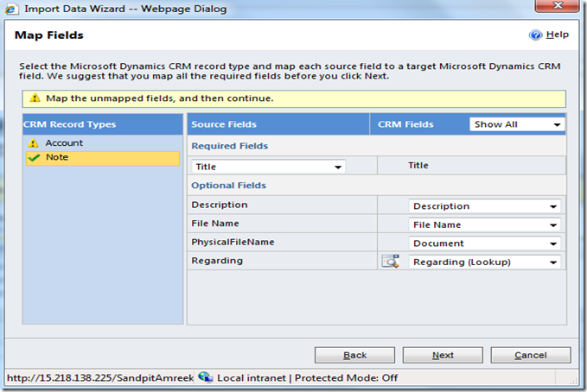Click the blue Help question mark icon
Viewport: 587px width, 392px height.
535,35
